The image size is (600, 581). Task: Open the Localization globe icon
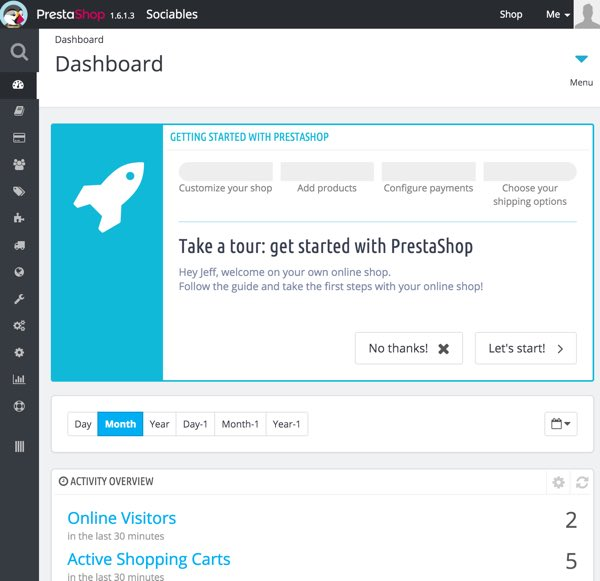click(x=19, y=272)
